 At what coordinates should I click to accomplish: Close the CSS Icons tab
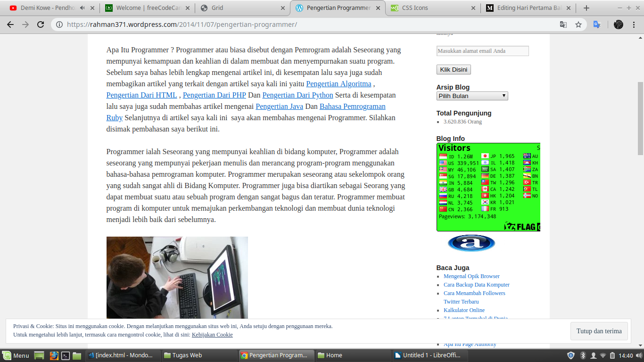coord(473,8)
